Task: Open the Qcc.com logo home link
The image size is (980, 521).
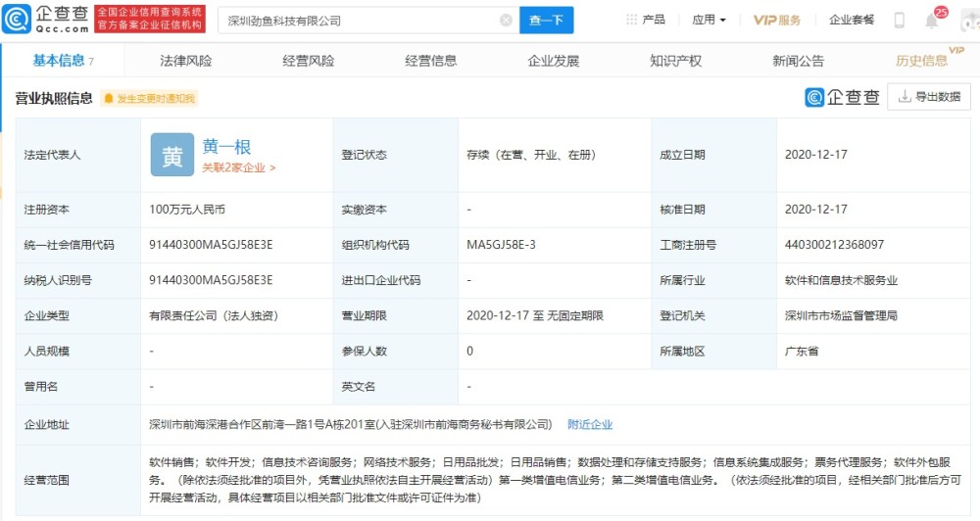Action: 45,19
